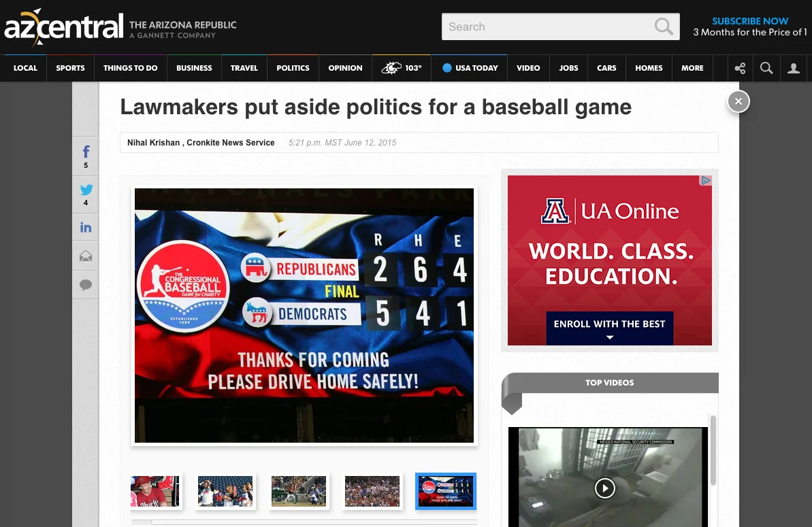Click the weather icon showing 103 degrees
This screenshot has width=812, height=527.
[401, 68]
